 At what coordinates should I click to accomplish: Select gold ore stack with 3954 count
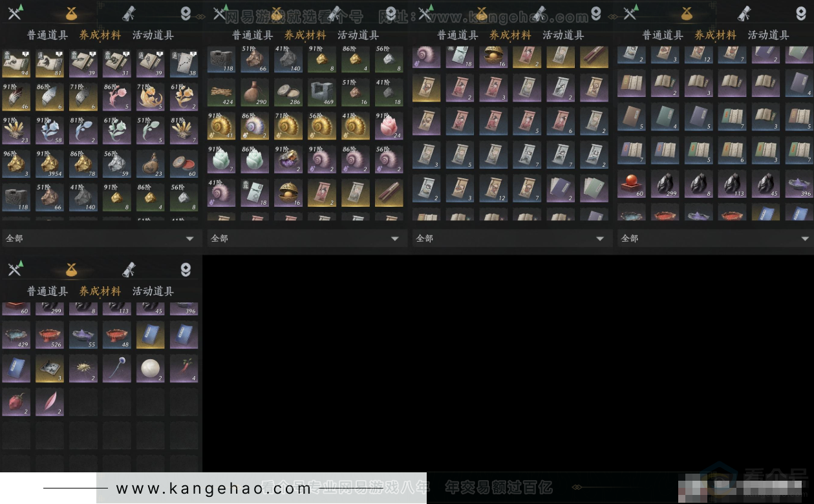(x=50, y=164)
